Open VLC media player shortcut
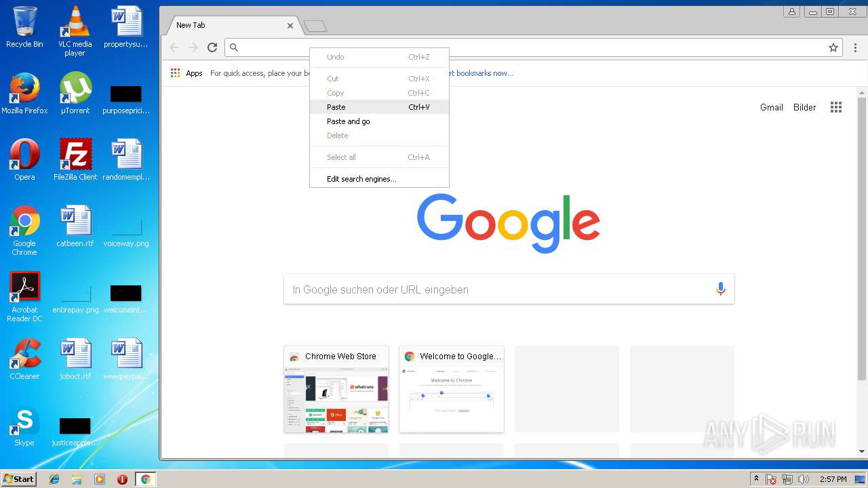The width and height of the screenshot is (868, 488). tap(75, 31)
